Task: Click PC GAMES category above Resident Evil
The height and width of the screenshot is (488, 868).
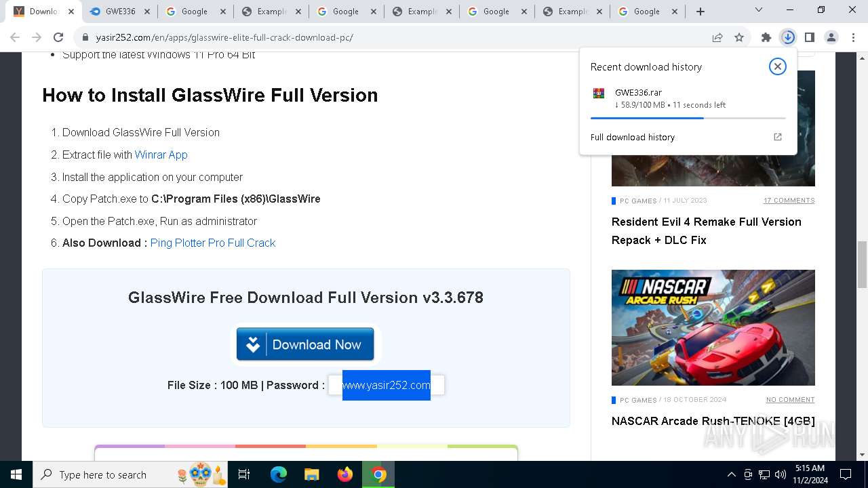Action: 638,201
